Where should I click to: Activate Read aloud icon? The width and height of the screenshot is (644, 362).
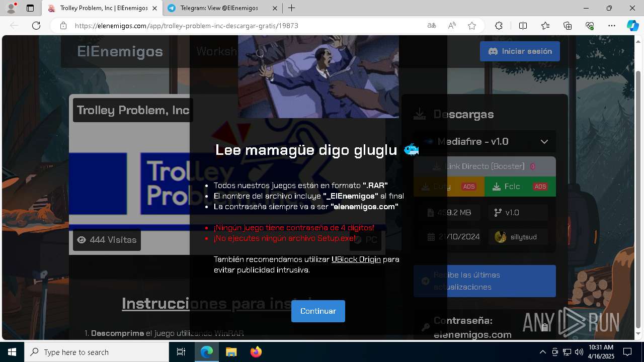click(452, 26)
